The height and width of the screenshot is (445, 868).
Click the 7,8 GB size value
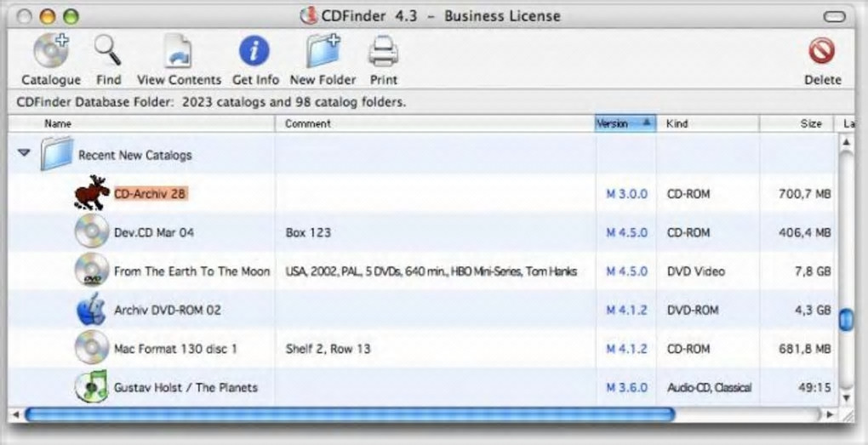click(x=813, y=271)
